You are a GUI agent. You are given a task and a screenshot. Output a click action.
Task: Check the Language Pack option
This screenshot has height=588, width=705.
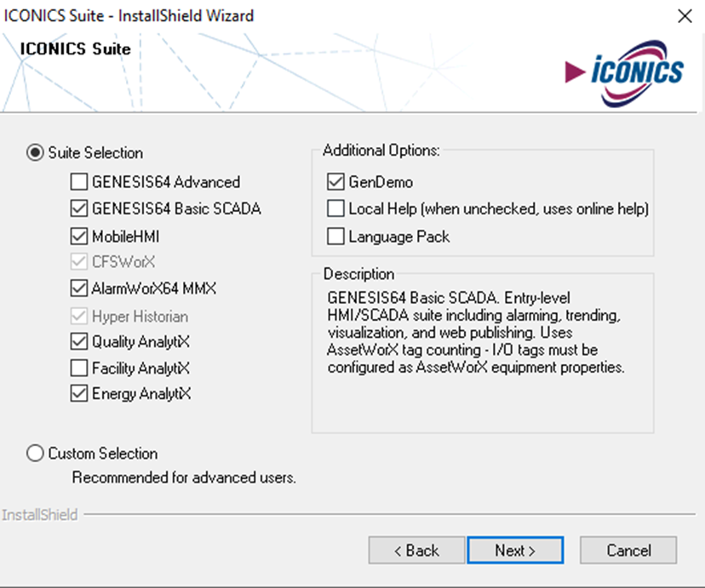point(335,237)
